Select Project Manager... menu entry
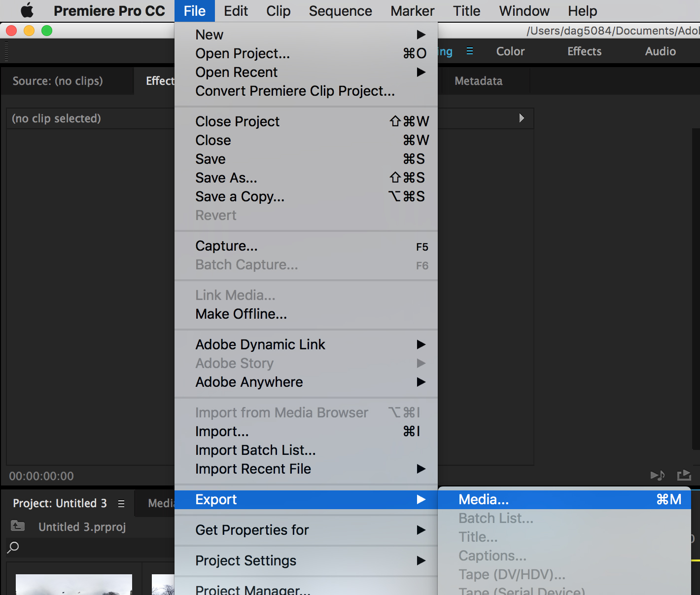Viewport: 700px width, 595px height. (306, 589)
